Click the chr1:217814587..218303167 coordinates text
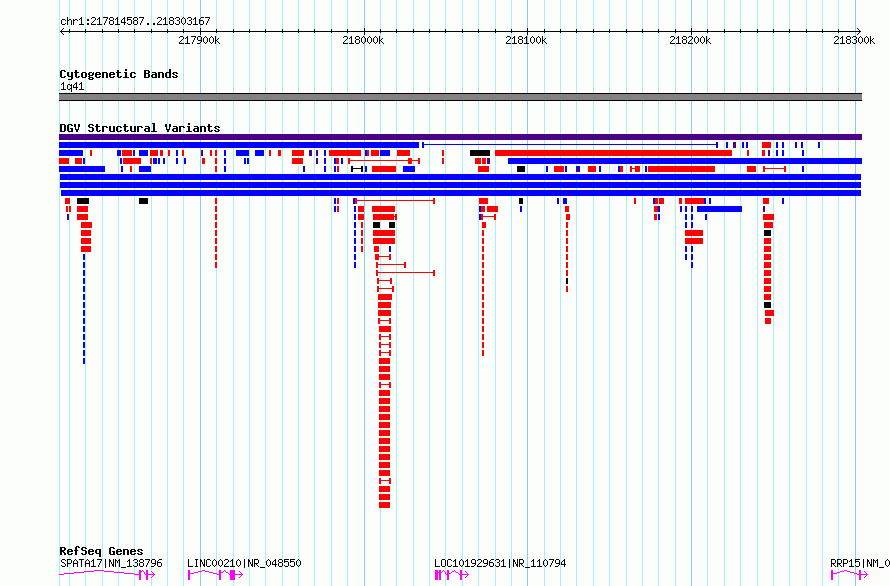 (135, 21)
